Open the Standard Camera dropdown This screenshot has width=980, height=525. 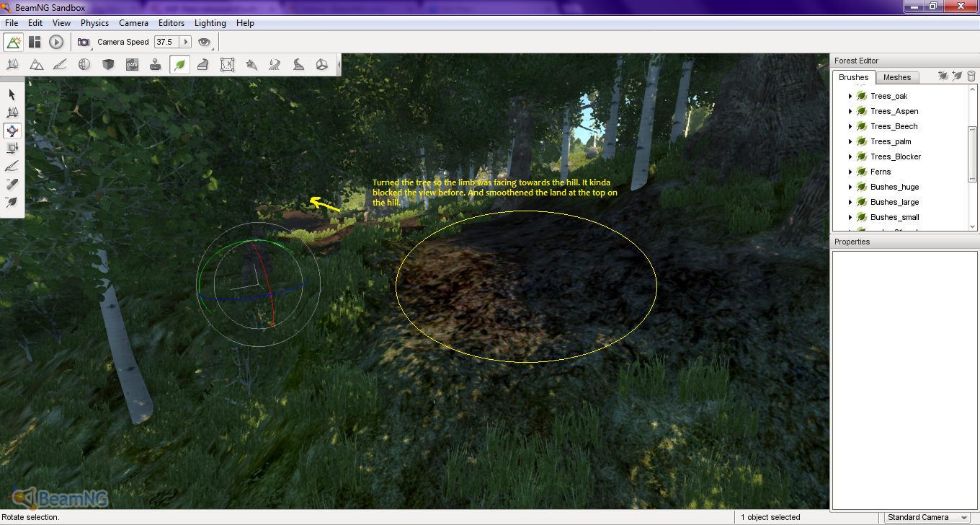[x=927, y=517]
